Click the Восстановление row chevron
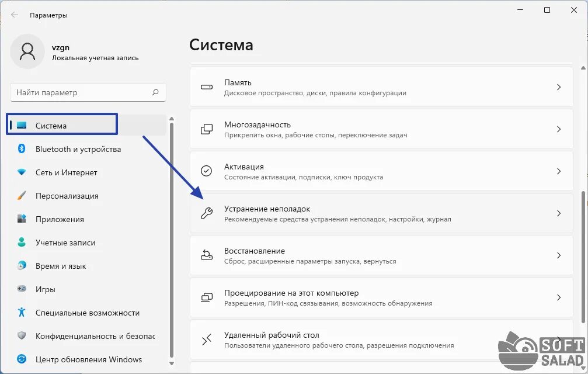This screenshot has width=588, height=374. (559, 255)
